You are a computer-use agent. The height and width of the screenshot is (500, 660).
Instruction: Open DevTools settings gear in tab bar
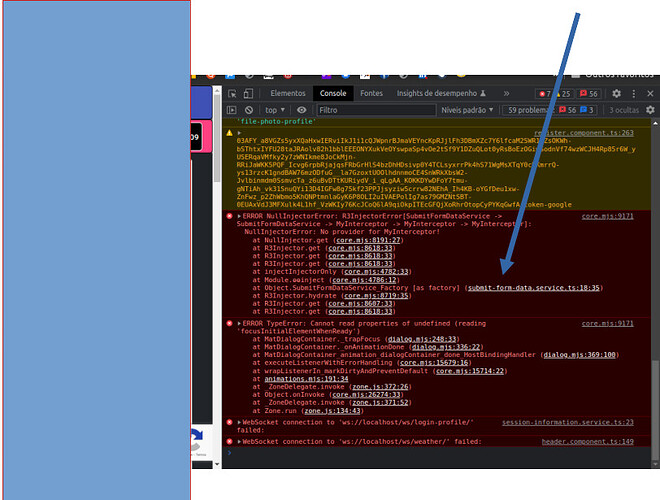(616, 93)
